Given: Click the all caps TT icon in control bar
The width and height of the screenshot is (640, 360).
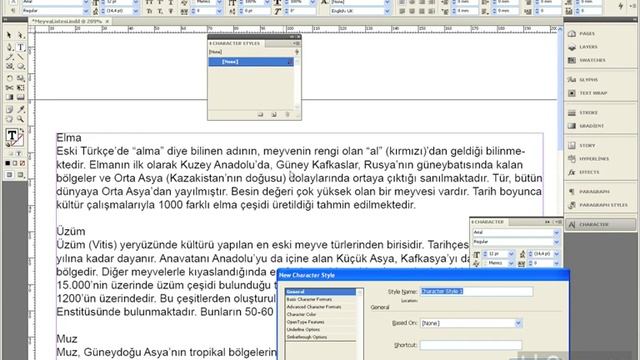Looking at the screenshot, I should pos(149,2).
